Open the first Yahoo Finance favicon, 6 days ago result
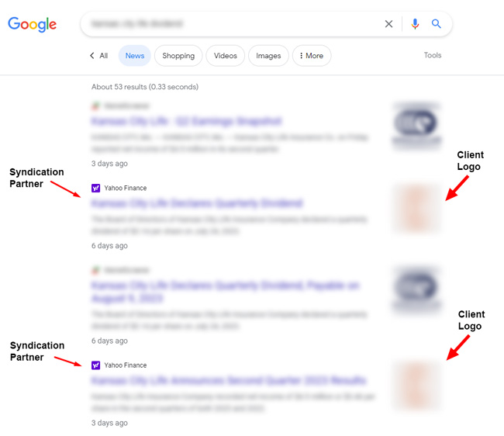This screenshot has width=504, height=436. tap(96, 188)
